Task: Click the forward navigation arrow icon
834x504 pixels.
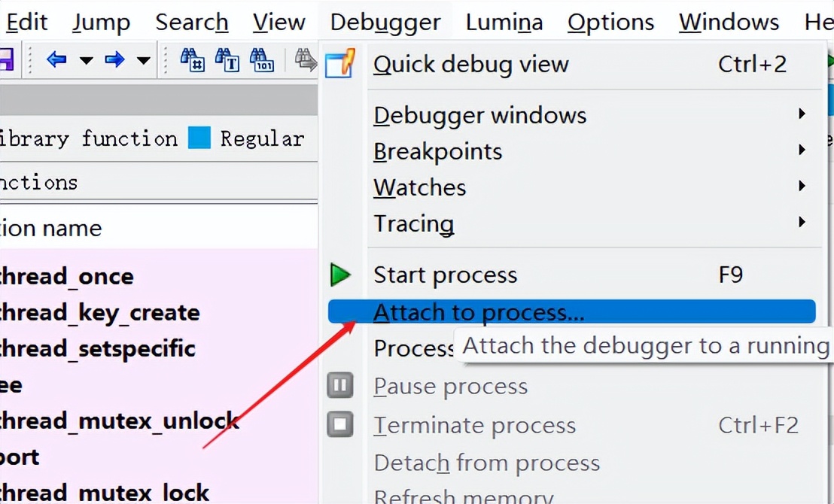Action: 114,59
